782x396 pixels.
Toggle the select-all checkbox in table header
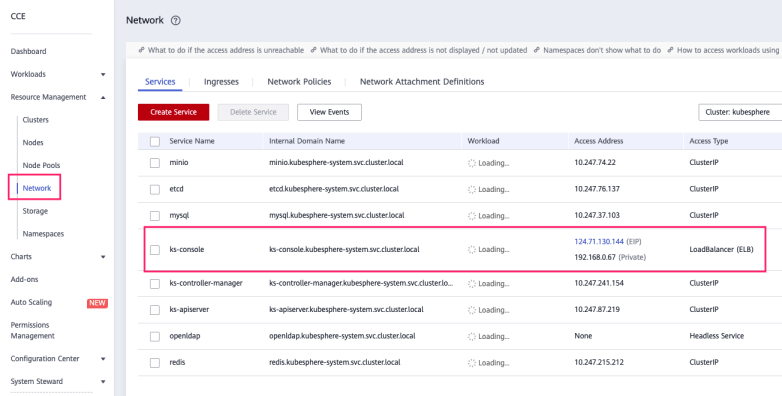coord(155,142)
